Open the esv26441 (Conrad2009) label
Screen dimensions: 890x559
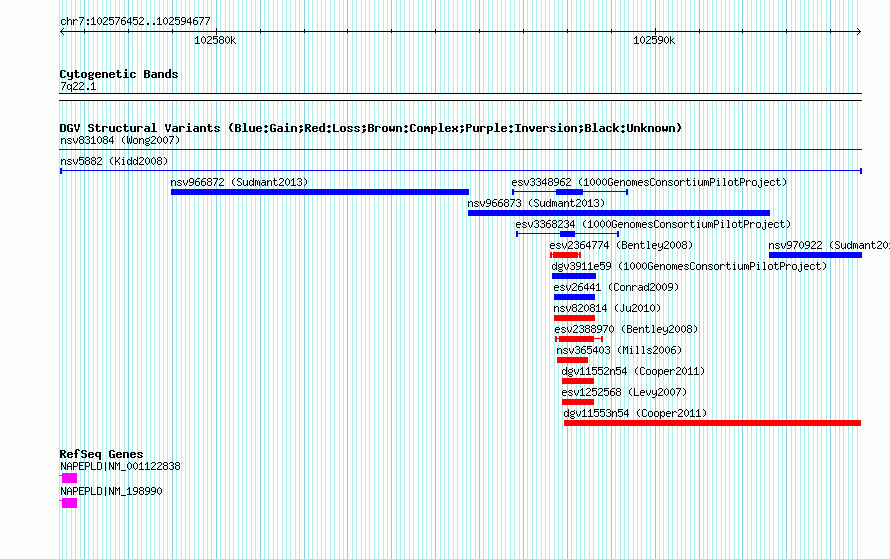coord(616,287)
